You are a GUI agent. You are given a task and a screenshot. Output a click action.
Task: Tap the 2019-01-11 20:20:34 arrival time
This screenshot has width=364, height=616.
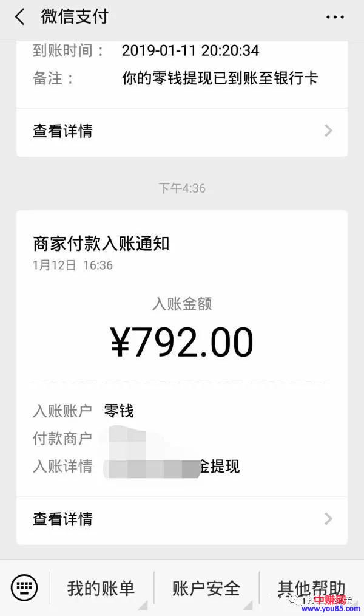coord(190,50)
